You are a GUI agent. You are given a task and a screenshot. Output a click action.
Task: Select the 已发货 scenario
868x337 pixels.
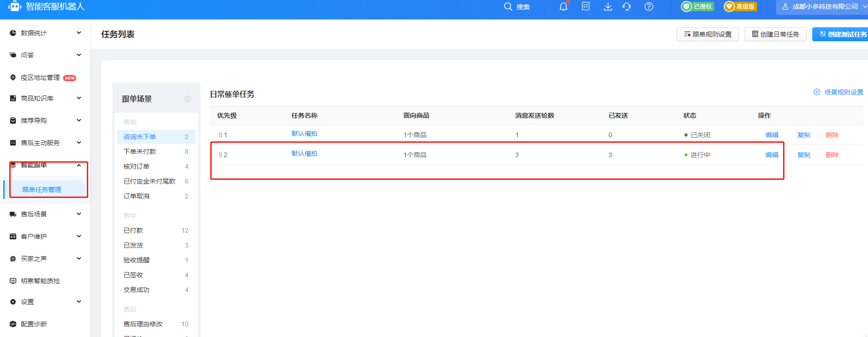click(156, 245)
